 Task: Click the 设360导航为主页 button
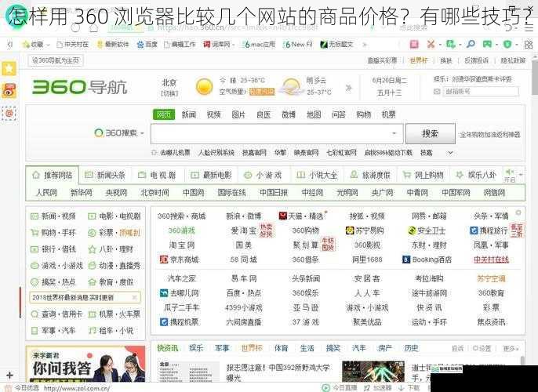56,60
